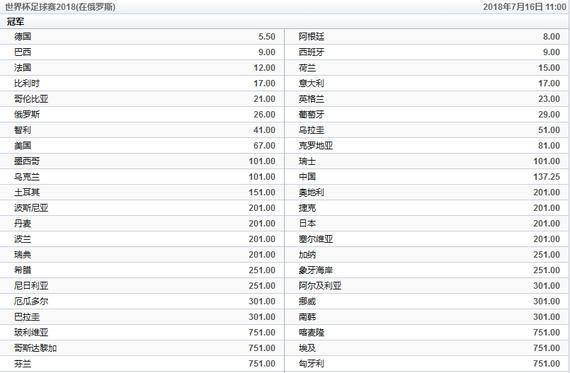
Task: Choose the 9.00 odds beside 西班牙
Action: pyautogui.click(x=551, y=52)
